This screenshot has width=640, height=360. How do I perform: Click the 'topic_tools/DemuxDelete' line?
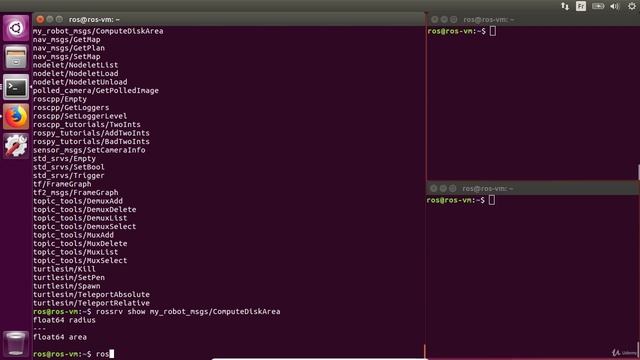pyautogui.click(x=84, y=210)
